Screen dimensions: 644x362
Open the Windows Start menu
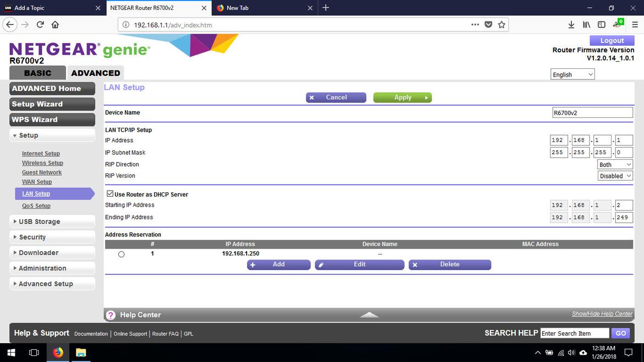coord(11,353)
